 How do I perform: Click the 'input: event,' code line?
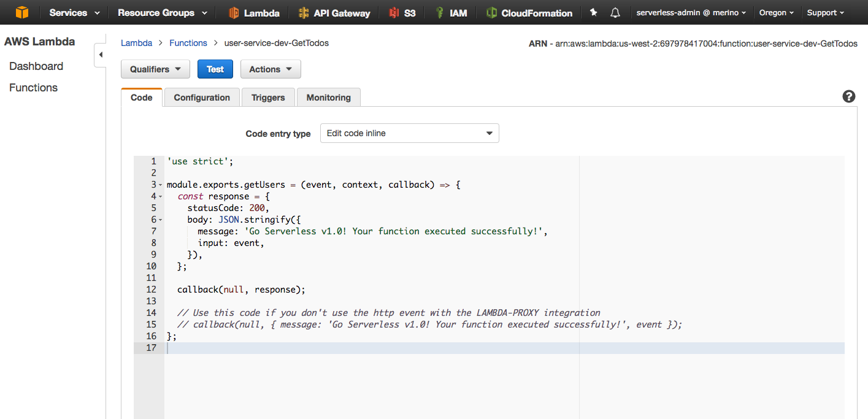pos(231,243)
